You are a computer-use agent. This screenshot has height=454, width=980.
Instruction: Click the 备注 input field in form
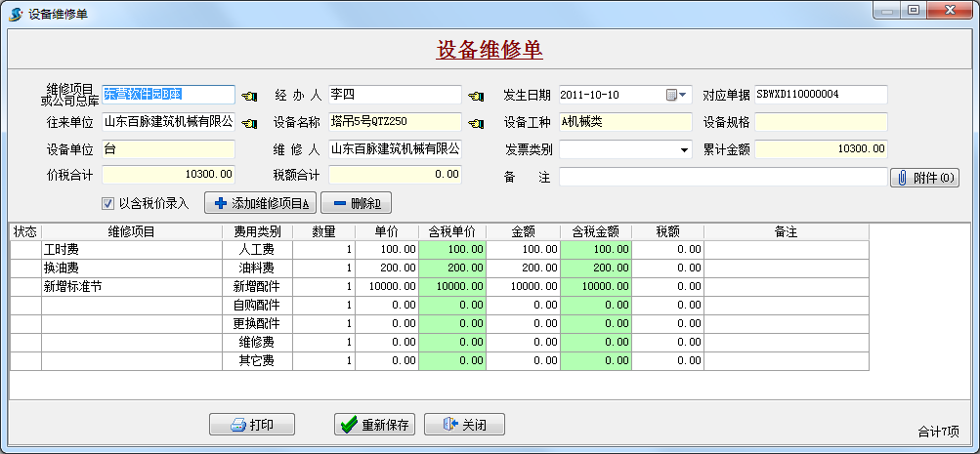(723, 177)
